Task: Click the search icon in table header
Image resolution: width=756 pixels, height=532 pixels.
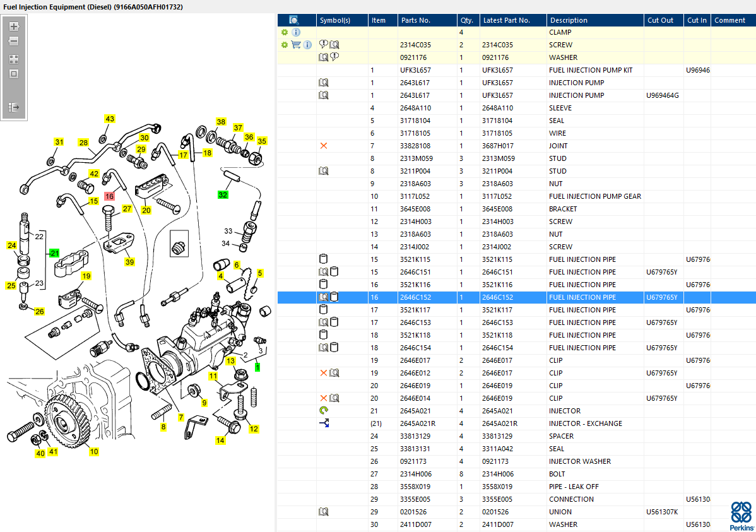Action: (294, 20)
